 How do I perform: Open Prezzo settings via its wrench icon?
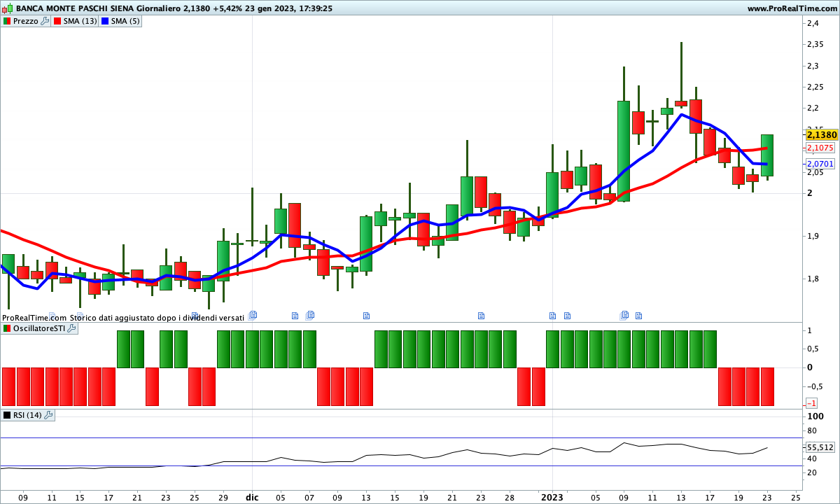(45, 21)
